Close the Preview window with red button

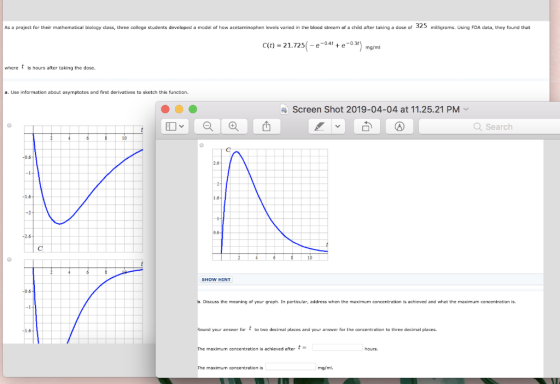[165, 109]
